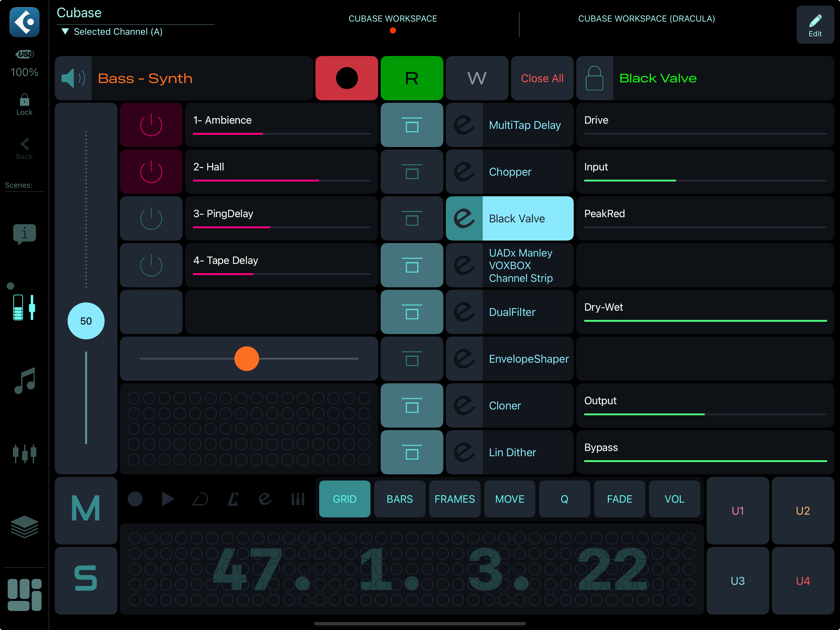
Task: Disable the 2- Hall insert power toggle
Action: click(151, 172)
